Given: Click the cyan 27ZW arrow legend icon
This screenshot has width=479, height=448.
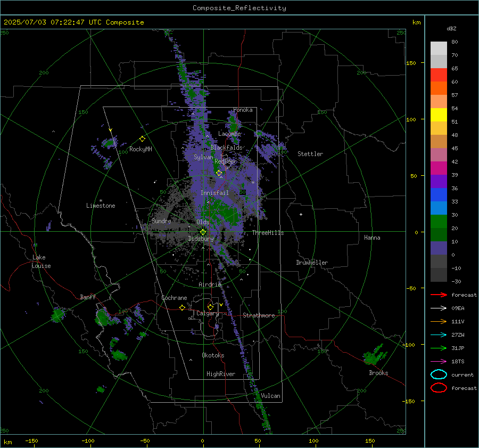Looking at the screenshot, I should coord(439,335).
